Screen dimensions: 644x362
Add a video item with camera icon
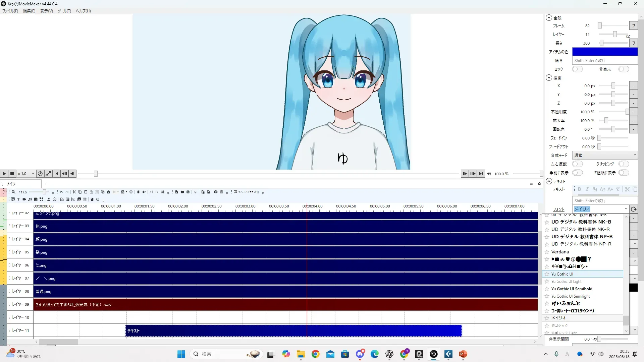(x=24, y=199)
